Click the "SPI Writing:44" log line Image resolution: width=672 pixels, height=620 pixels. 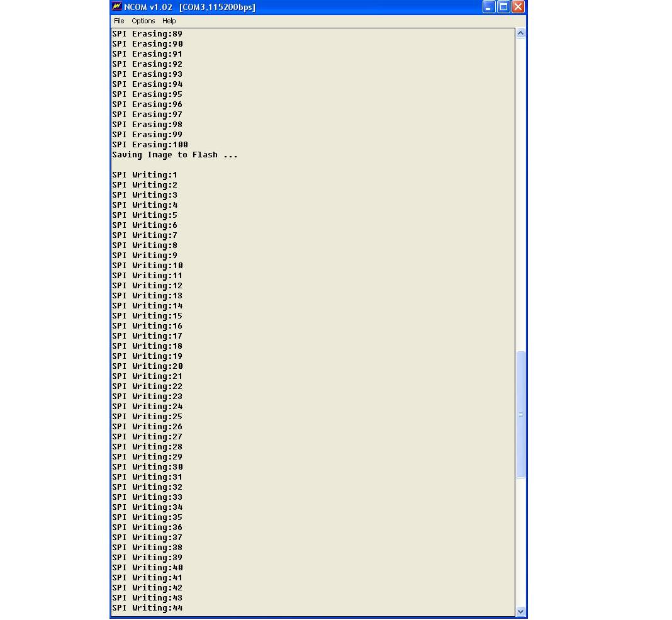pyautogui.click(x=147, y=608)
